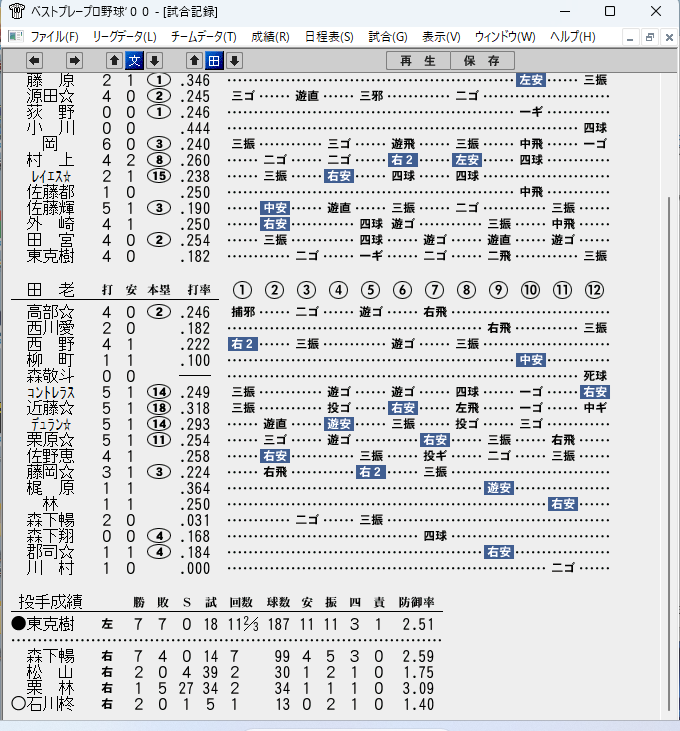680x731 pixels.
Task: Close the inner 試合記録 child window
Action: point(669,37)
